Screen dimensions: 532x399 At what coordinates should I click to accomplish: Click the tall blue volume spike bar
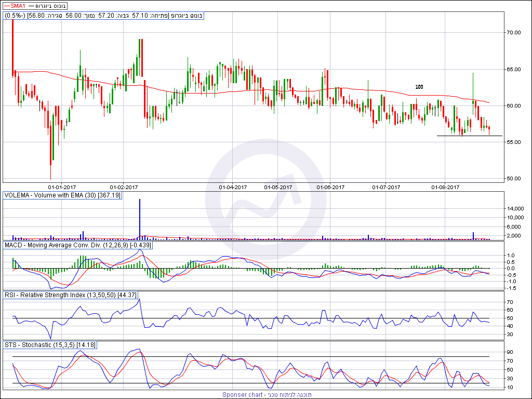(139, 218)
